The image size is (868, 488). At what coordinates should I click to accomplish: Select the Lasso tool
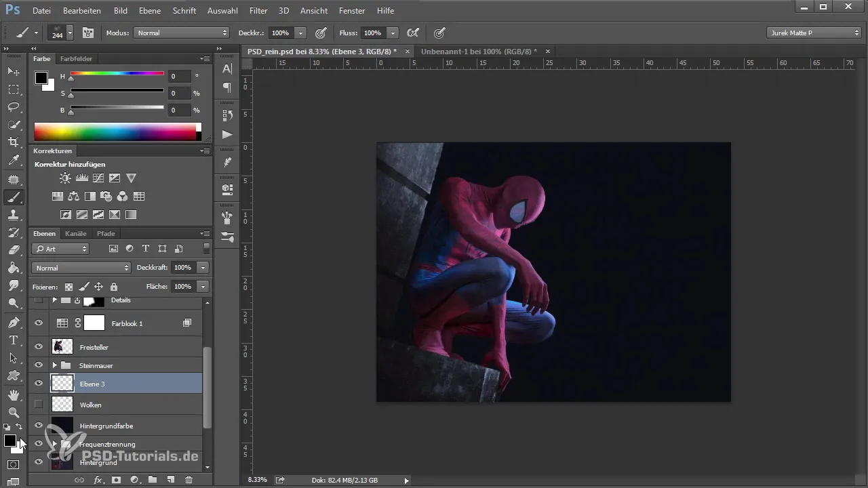14,107
